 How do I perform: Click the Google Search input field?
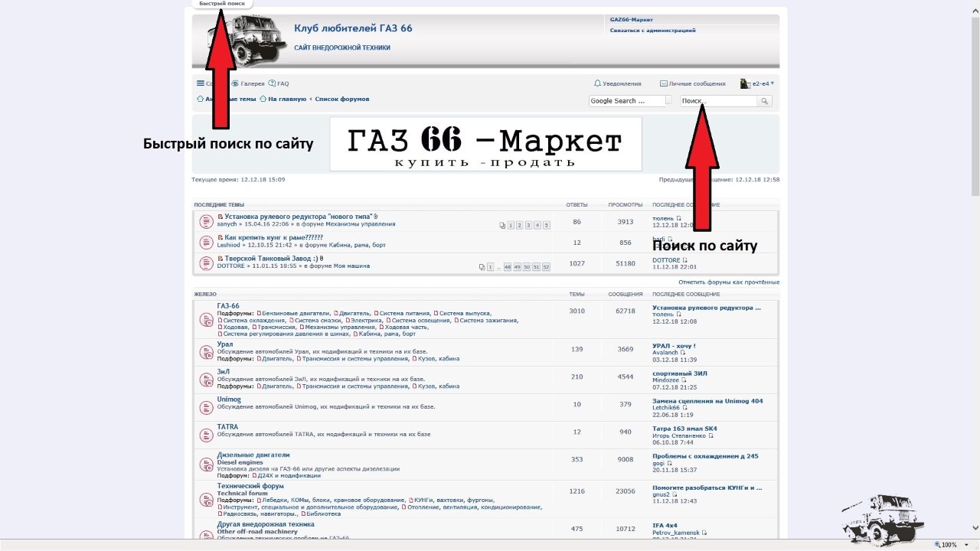tap(626, 101)
